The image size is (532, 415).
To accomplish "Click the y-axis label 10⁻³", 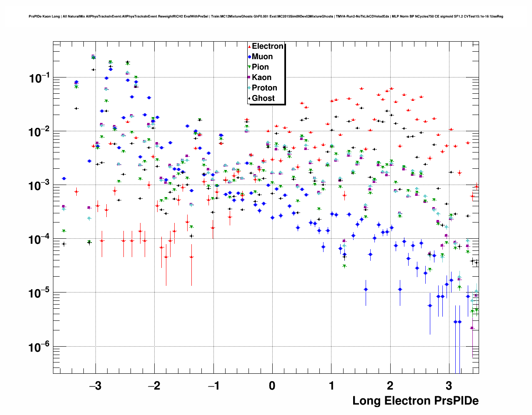I will (x=39, y=185).
